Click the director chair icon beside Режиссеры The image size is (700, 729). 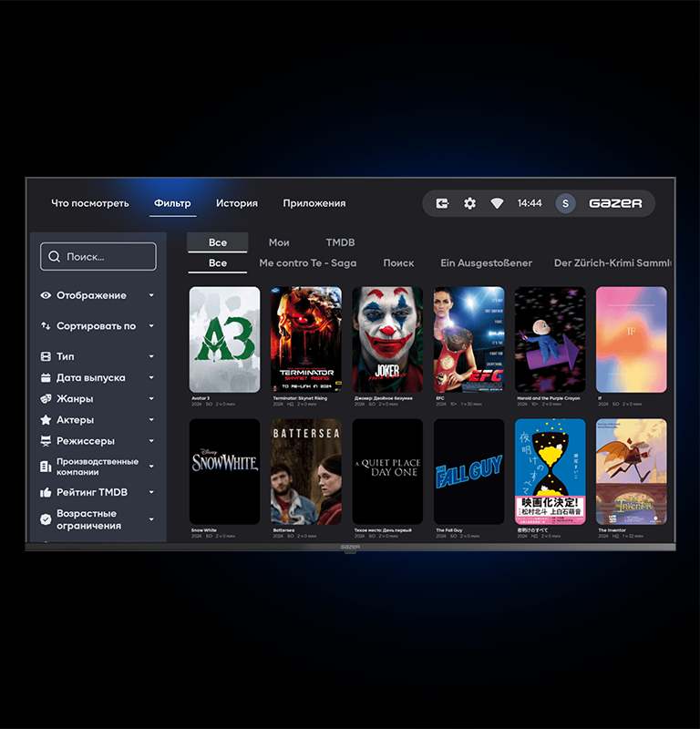point(46,441)
